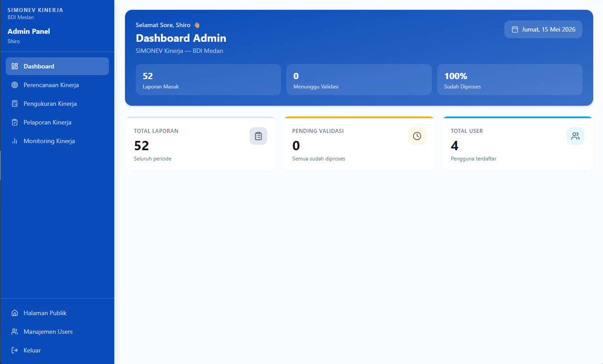Click the 0 Menunggu Validasi stat tile

(359, 80)
